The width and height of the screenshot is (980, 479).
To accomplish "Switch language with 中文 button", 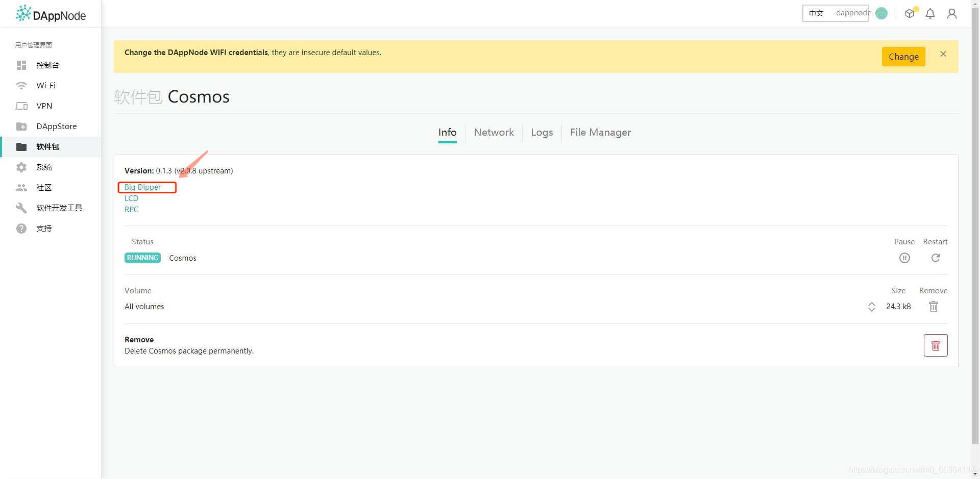I will [x=816, y=13].
